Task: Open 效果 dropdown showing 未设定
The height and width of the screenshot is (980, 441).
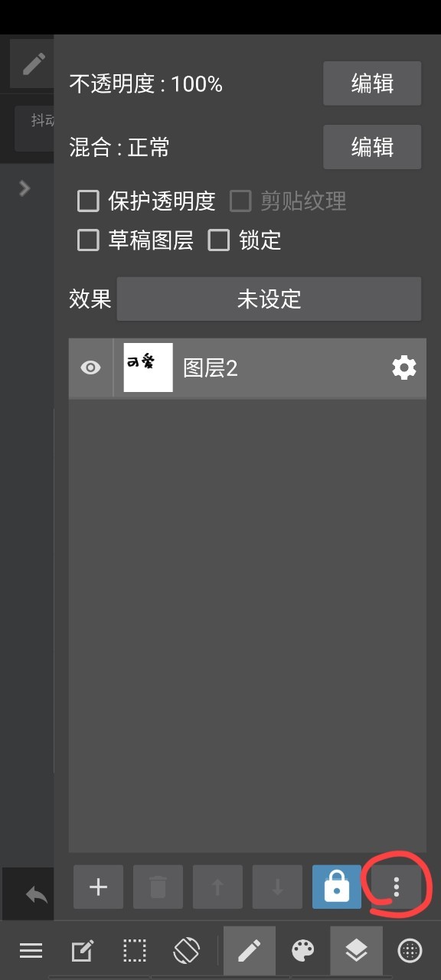Action: tap(269, 299)
